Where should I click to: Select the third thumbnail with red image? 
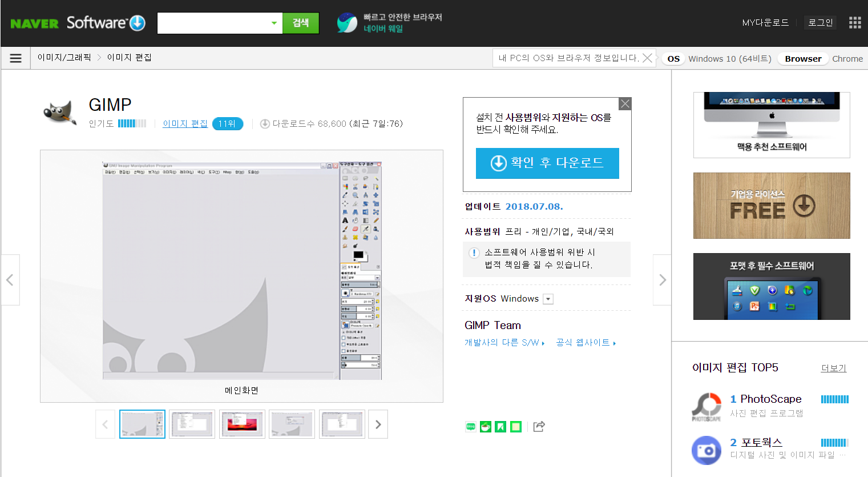point(242,424)
